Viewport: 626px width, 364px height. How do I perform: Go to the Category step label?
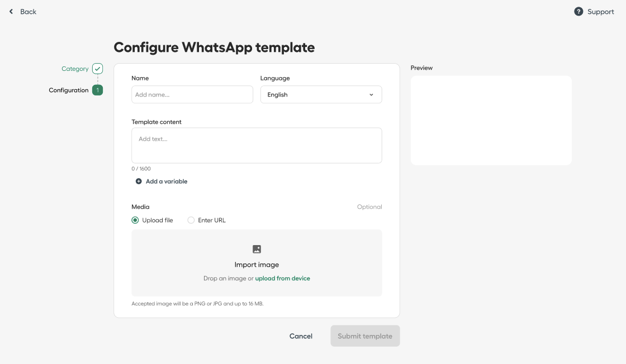point(75,69)
